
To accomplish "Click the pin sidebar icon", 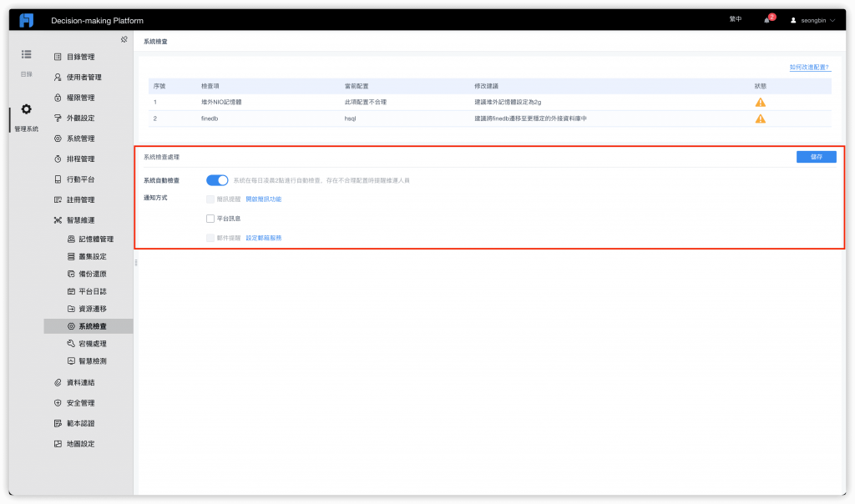I will pyautogui.click(x=124, y=39).
